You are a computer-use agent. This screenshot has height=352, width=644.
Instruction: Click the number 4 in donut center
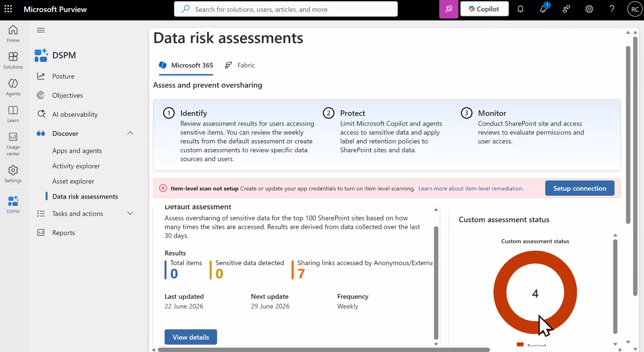pyautogui.click(x=535, y=294)
